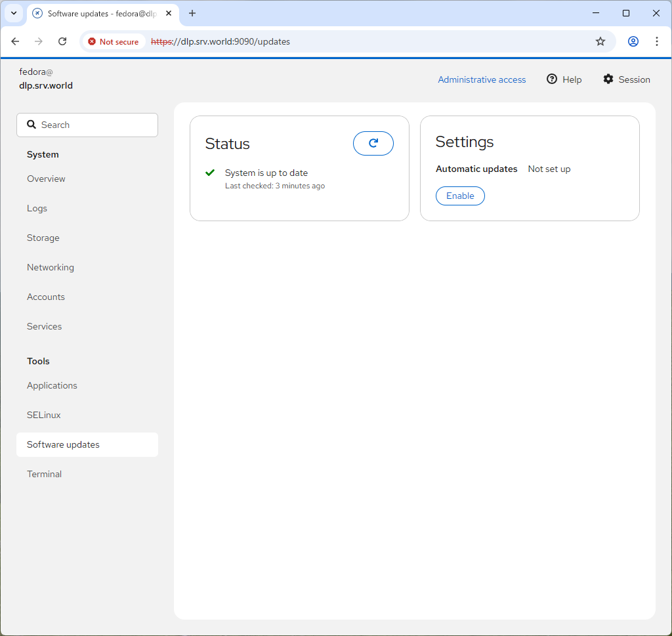Open the Session gear menu

click(626, 79)
